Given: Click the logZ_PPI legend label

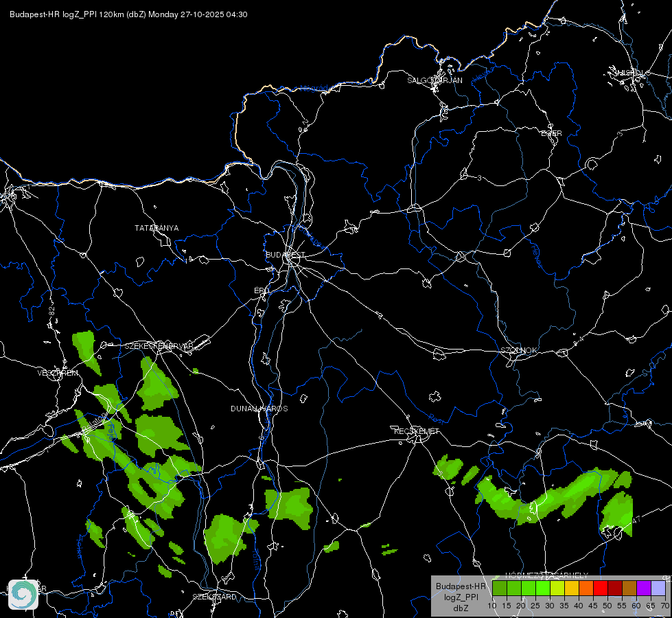Looking at the screenshot, I should pyautogui.click(x=461, y=597).
